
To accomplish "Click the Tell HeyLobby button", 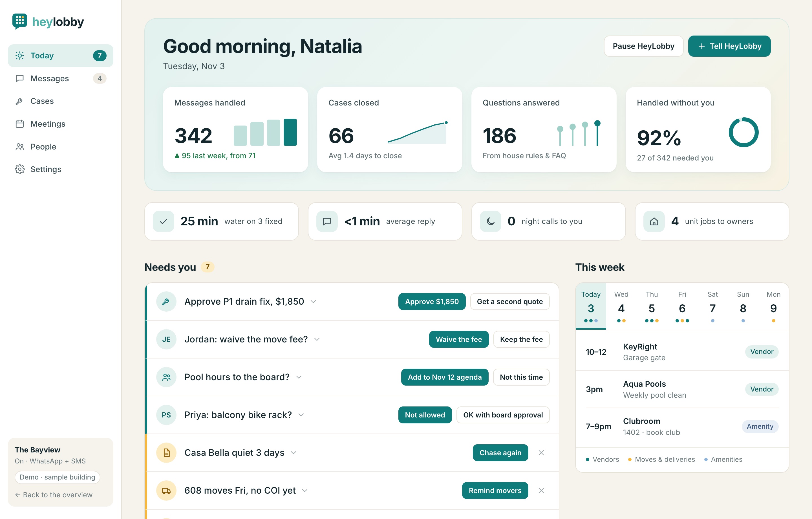I will [x=729, y=46].
